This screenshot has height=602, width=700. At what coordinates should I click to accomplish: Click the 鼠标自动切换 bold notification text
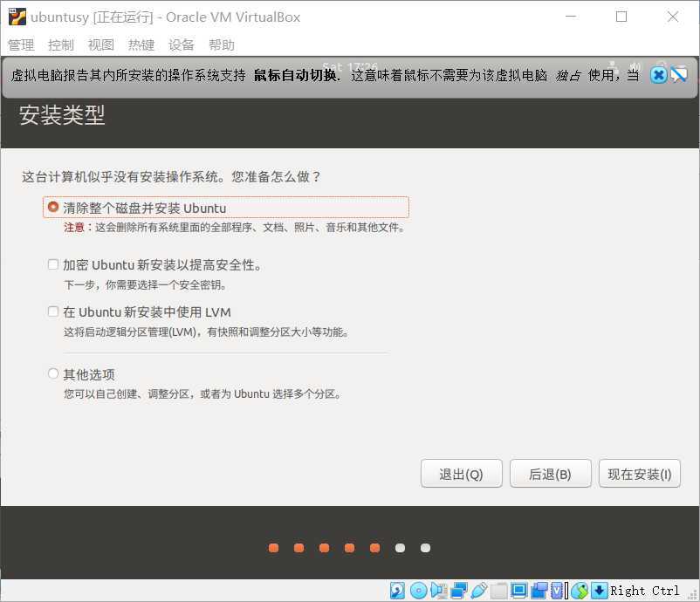point(295,75)
